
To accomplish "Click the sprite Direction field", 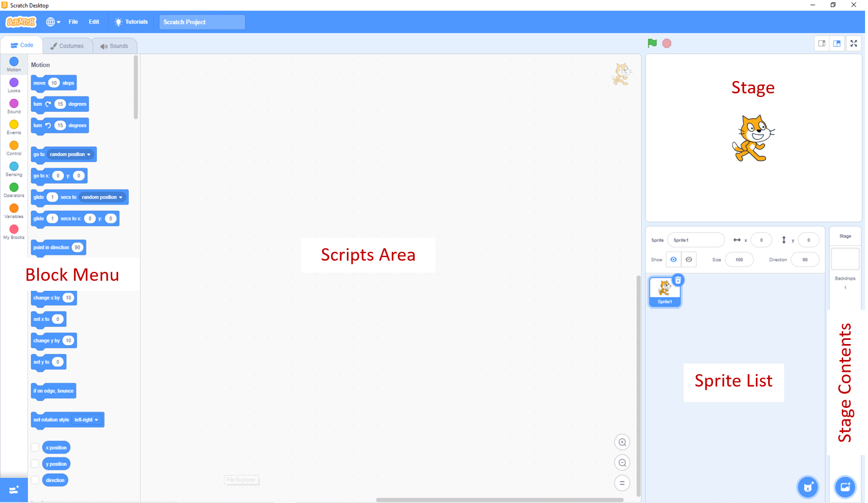I will (805, 259).
